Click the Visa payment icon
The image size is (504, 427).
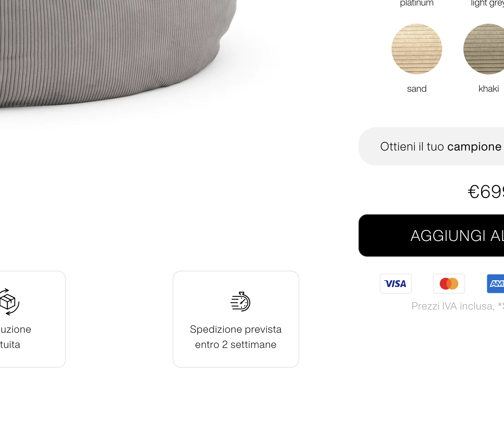tap(395, 284)
